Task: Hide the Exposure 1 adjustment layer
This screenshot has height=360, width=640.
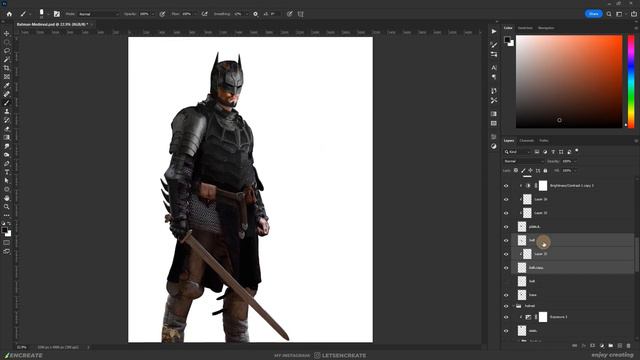Action: [506, 317]
